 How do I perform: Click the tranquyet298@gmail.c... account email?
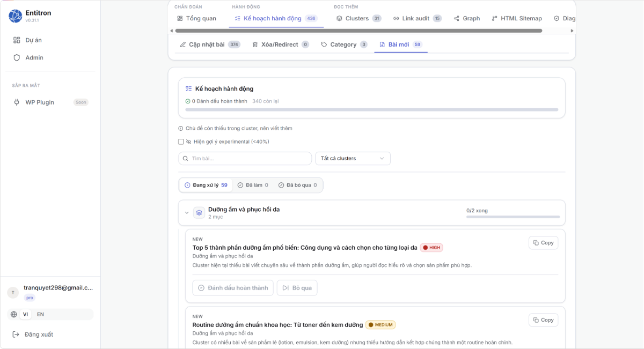click(58, 288)
